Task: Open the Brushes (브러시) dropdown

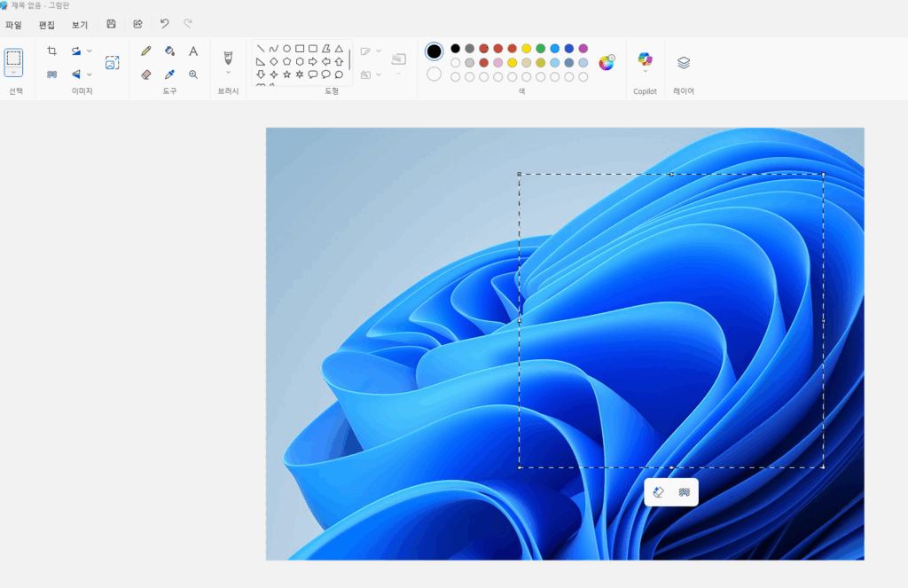Action: coord(228,73)
